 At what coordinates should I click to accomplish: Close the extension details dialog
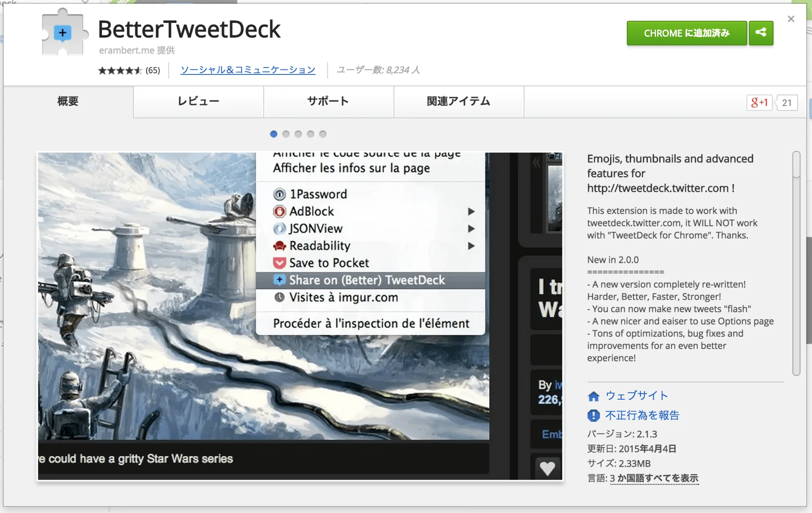[x=791, y=19]
